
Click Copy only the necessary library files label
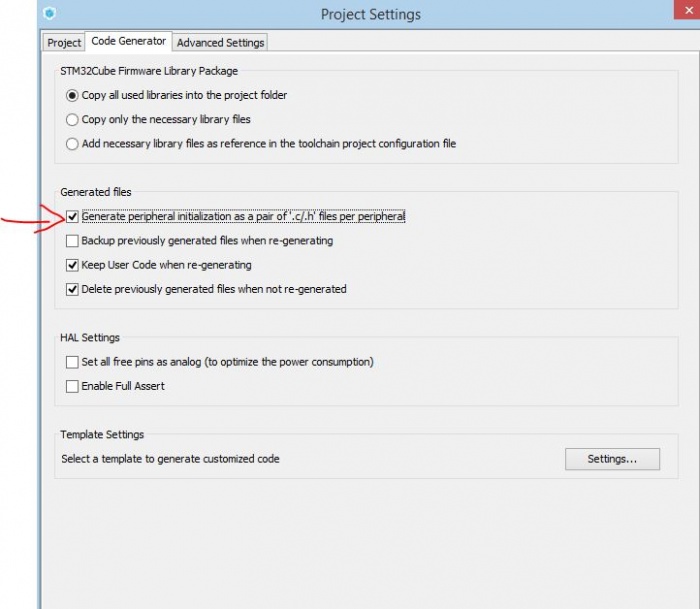tap(166, 119)
